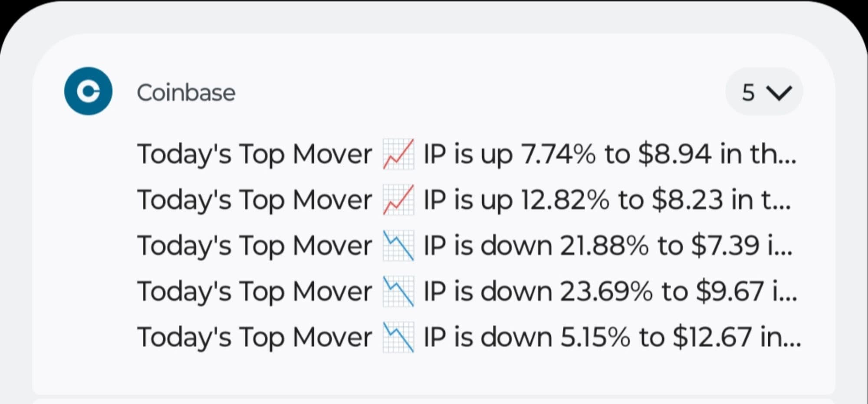Tap the notification count number 5

point(748,92)
